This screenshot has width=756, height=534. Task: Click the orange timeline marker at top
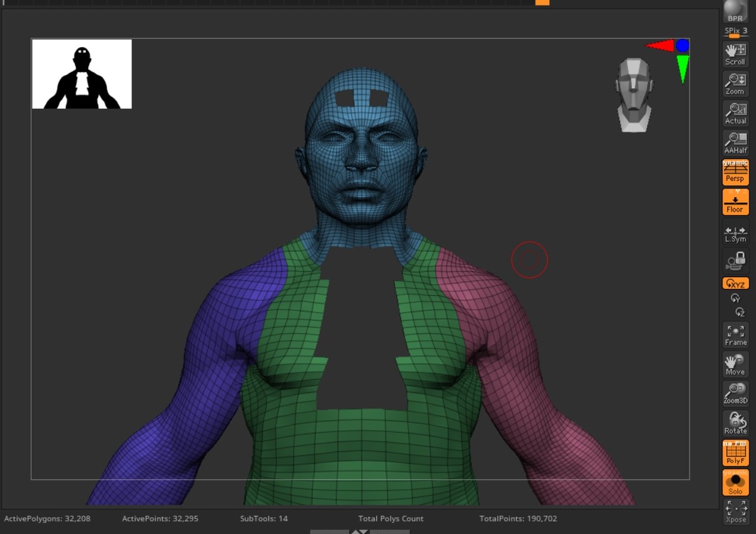[x=542, y=3]
